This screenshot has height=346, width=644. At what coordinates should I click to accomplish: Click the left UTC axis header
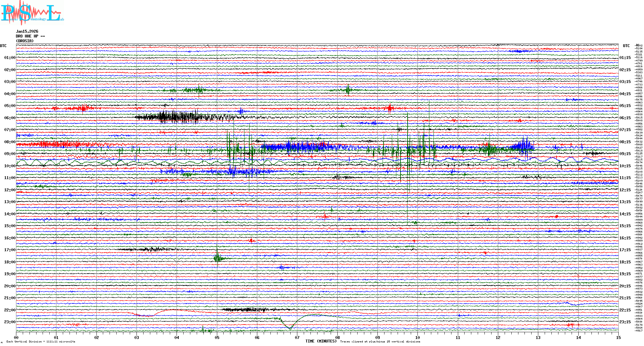click(3, 46)
